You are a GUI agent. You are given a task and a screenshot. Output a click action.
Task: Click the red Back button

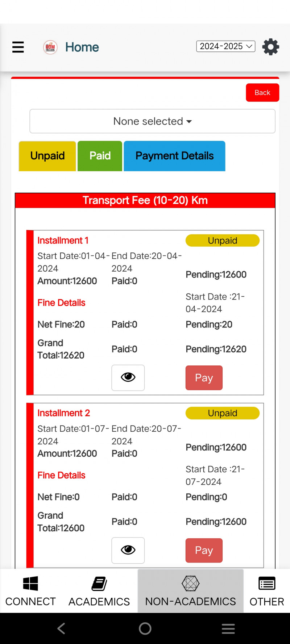tap(262, 93)
